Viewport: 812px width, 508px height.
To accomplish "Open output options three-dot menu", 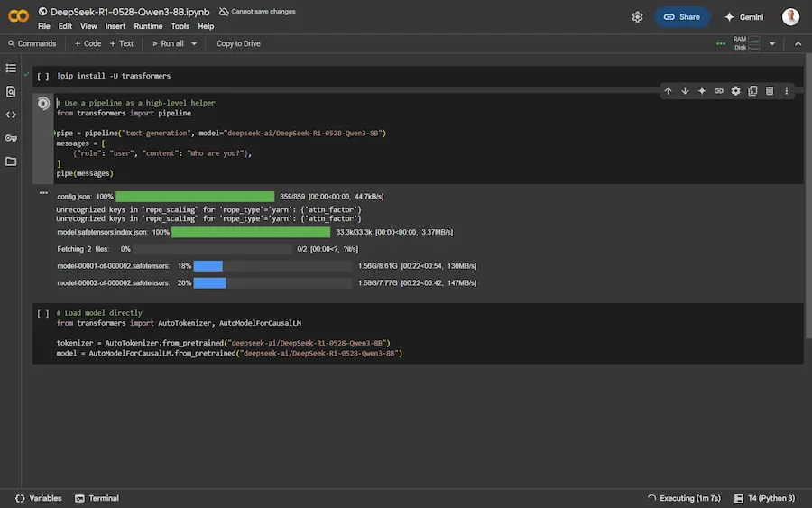I will click(43, 192).
